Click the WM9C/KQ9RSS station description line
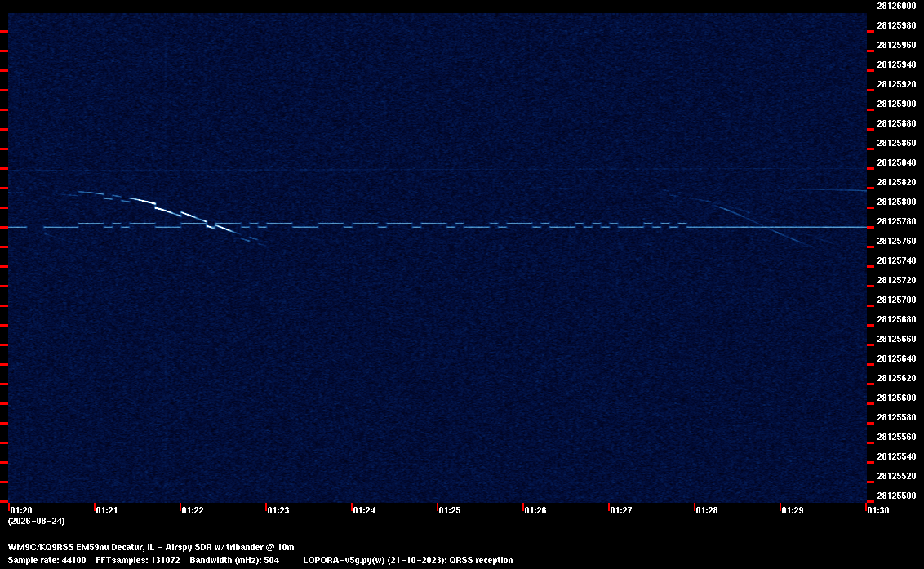This screenshot has width=924, height=569. (151, 547)
